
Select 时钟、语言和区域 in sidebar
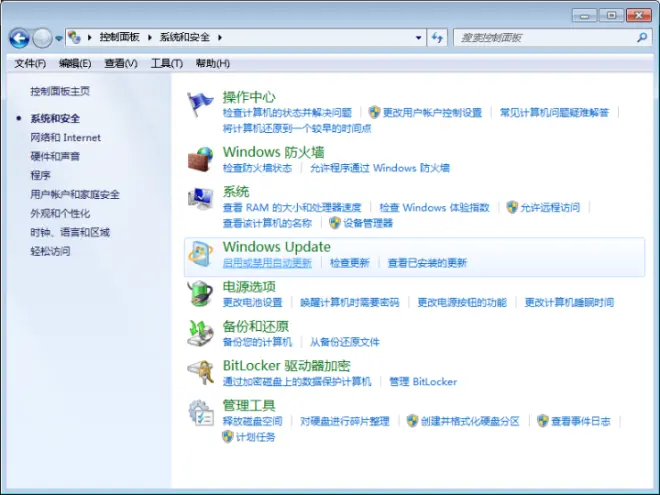click(x=70, y=232)
